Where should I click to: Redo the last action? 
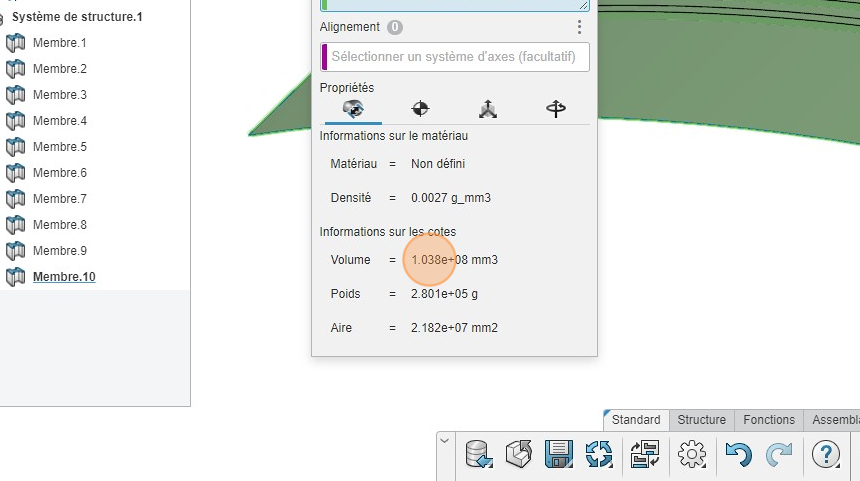coord(779,454)
